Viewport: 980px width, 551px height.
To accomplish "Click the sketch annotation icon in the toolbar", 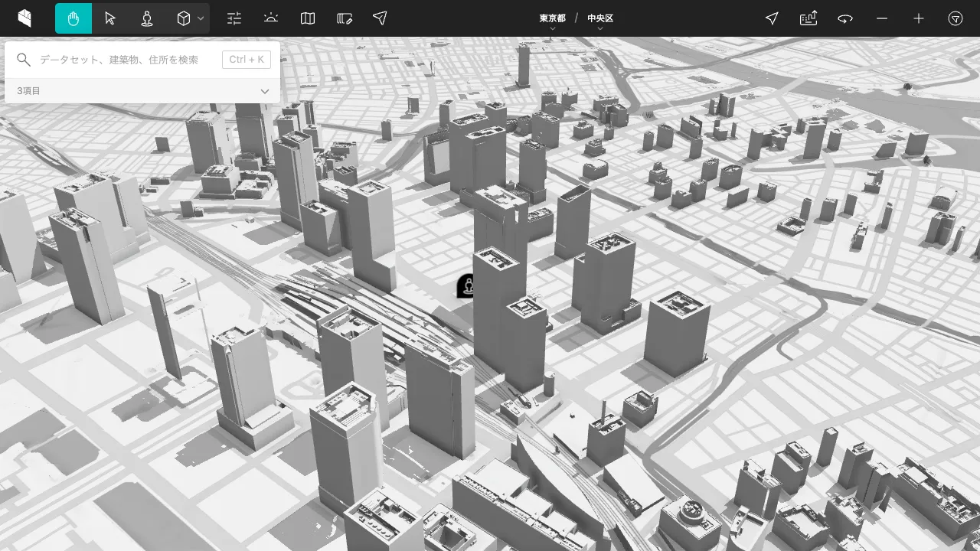I will tap(344, 18).
